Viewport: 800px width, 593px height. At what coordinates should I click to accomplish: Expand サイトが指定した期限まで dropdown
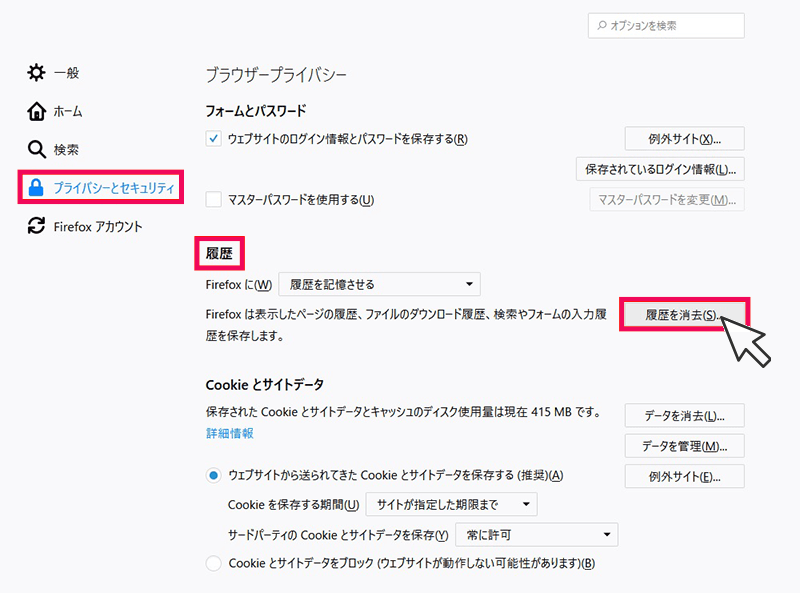[x=451, y=504]
